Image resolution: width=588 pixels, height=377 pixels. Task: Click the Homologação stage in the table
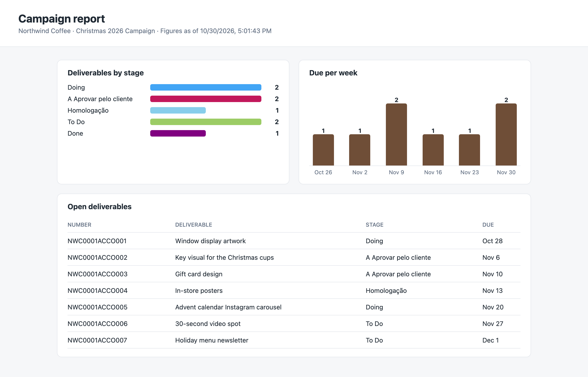tap(386, 291)
